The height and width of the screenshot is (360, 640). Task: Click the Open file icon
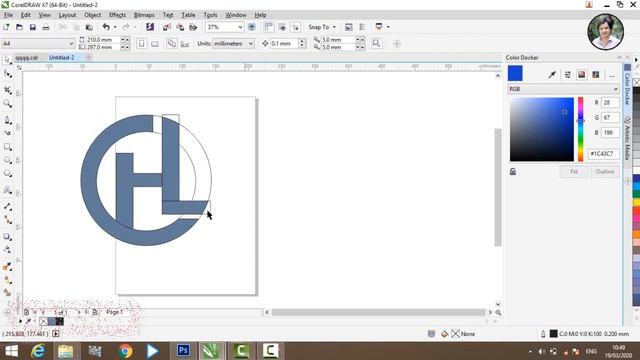19,27
